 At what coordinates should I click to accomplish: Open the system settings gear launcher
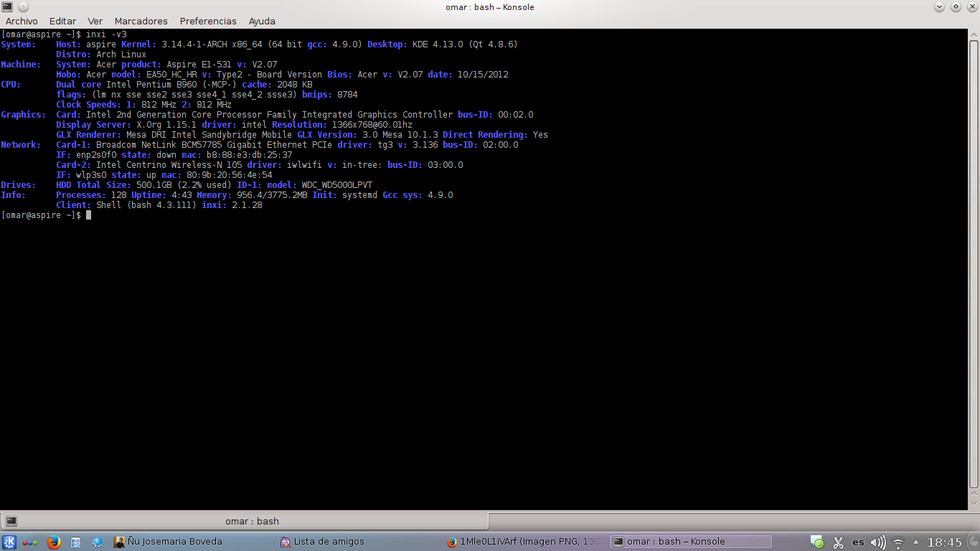(98, 542)
